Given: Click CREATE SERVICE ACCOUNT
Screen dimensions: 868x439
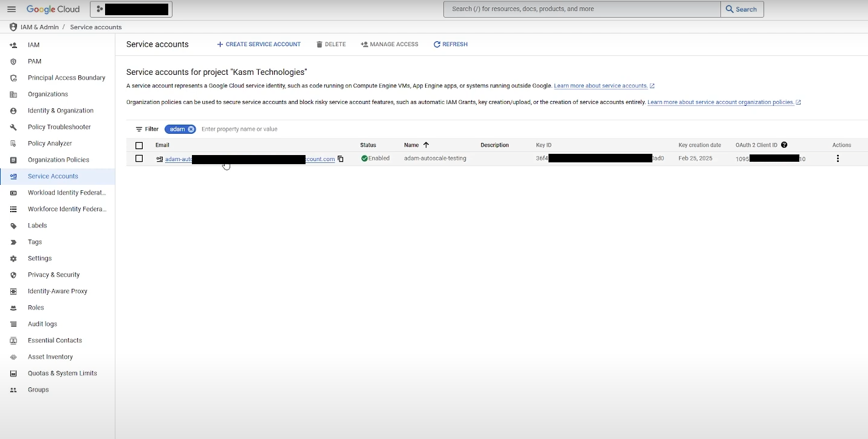Looking at the screenshot, I should pos(259,44).
